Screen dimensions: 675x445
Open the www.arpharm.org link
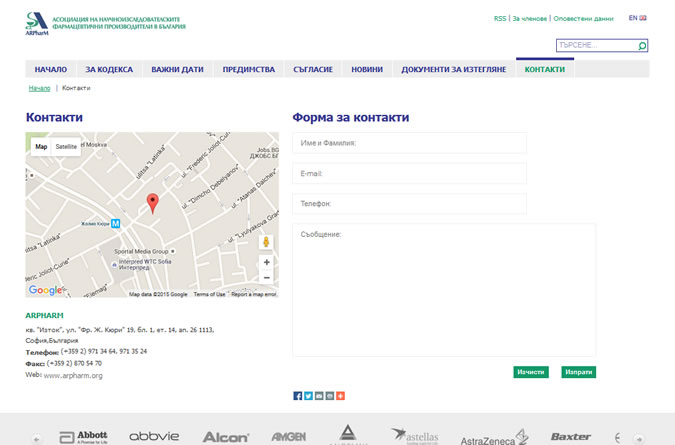click(x=73, y=375)
